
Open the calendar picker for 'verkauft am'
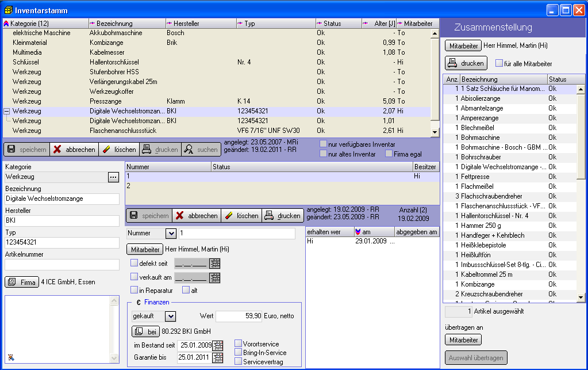coord(215,277)
